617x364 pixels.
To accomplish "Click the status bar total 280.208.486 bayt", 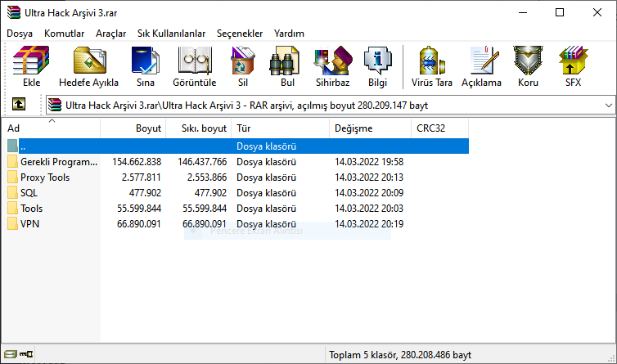I will point(436,355).
